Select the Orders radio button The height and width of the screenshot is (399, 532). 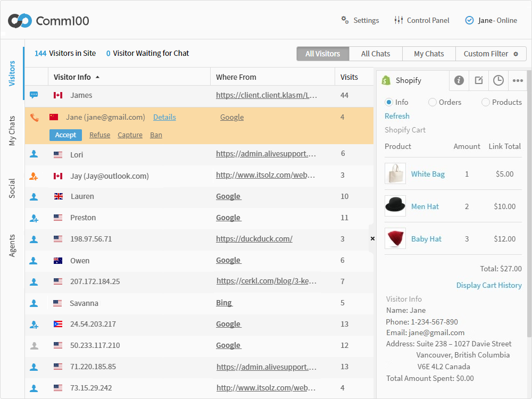[432, 102]
